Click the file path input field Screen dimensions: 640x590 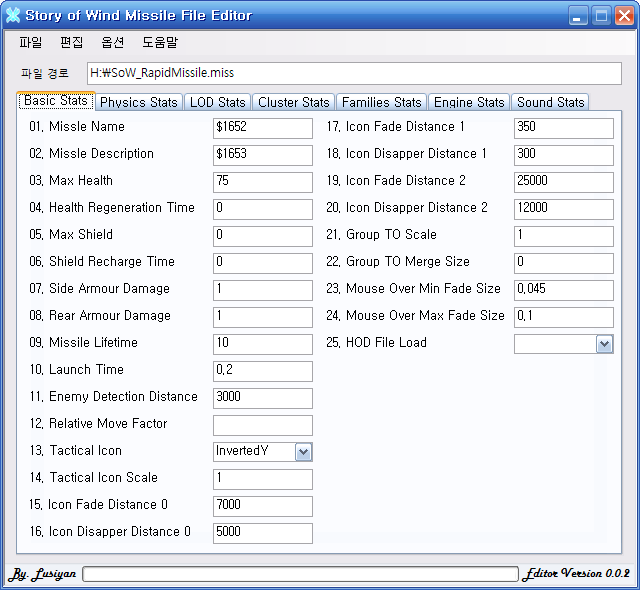coord(354,73)
